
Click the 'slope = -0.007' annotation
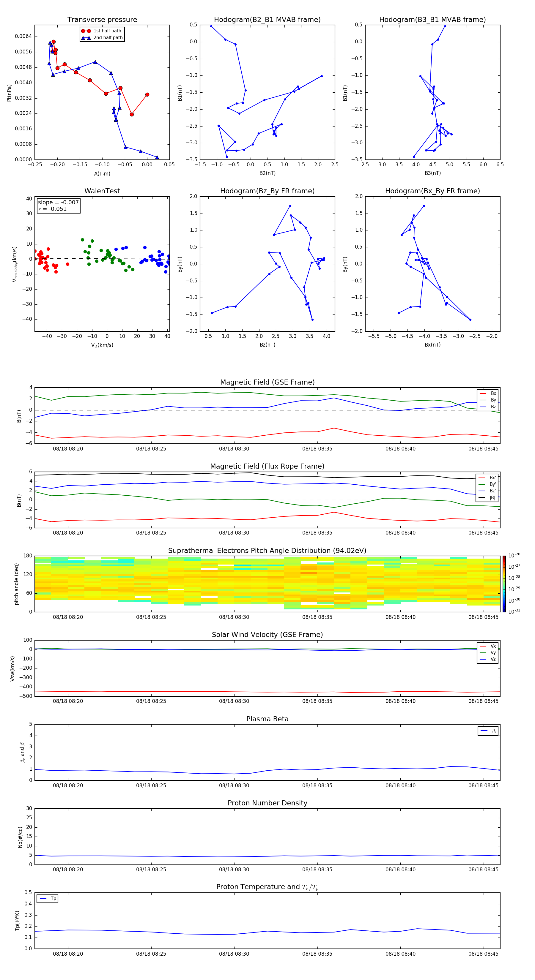pos(58,203)
